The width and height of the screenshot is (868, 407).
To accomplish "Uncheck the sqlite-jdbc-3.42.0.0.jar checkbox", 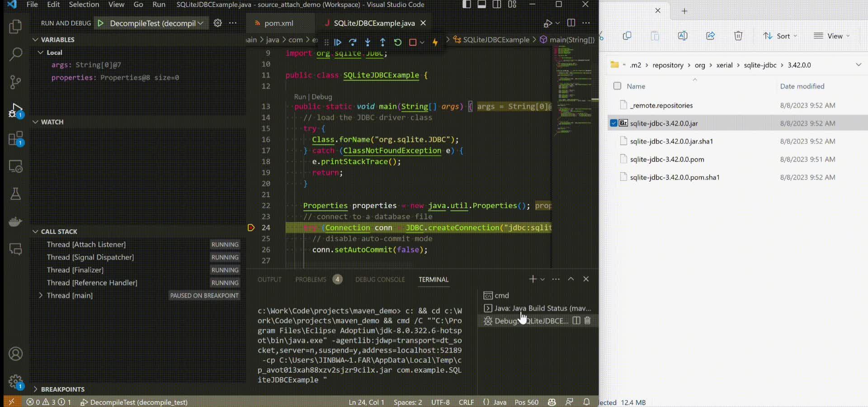I will point(613,123).
